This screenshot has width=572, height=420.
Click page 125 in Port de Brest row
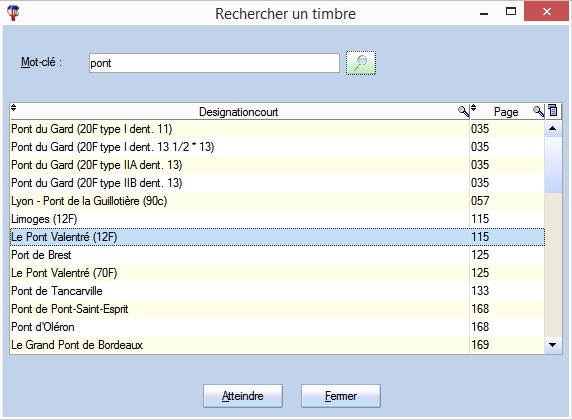[x=480, y=255]
